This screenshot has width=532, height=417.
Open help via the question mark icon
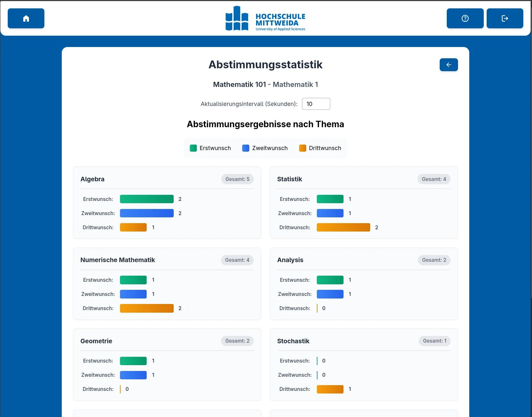(x=464, y=18)
